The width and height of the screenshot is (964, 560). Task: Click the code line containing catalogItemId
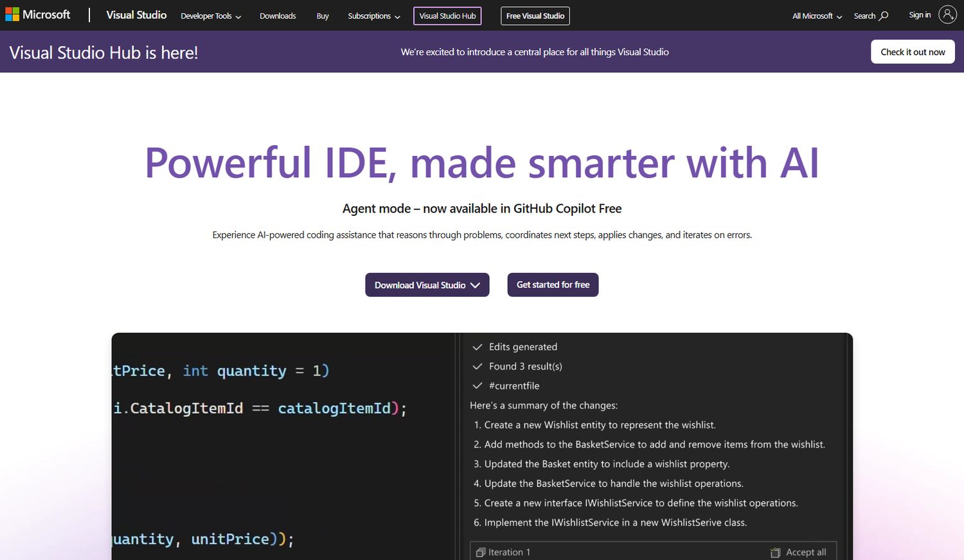(260, 408)
